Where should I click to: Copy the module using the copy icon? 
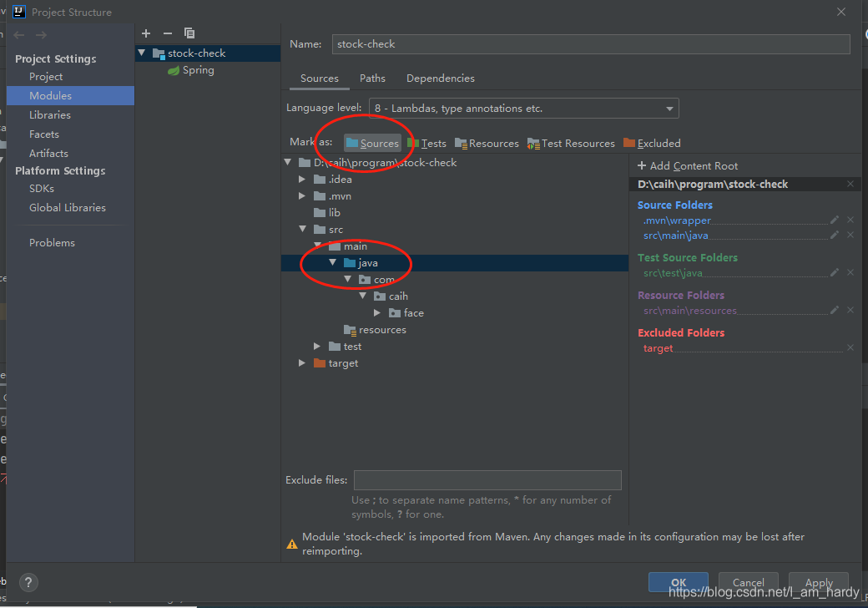(189, 33)
